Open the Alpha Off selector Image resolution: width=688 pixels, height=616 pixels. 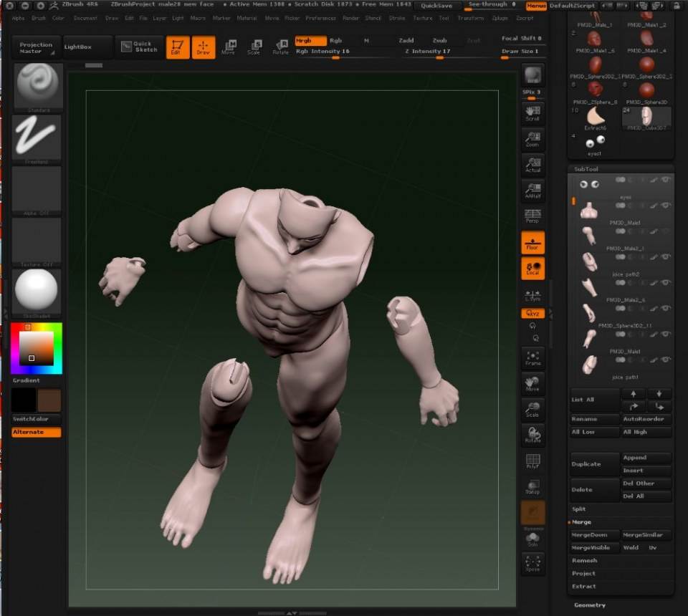[37, 191]
